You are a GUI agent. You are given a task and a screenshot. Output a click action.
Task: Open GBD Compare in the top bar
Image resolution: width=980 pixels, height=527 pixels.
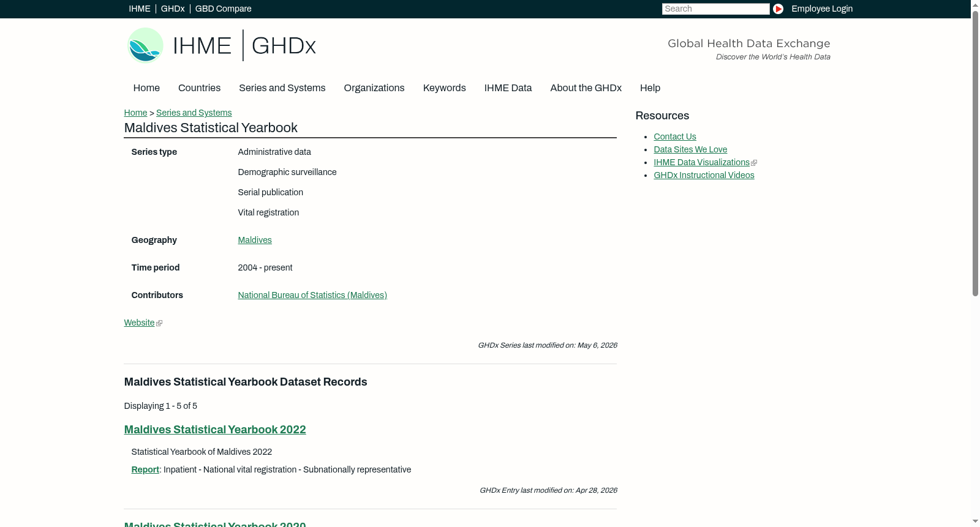(223, 9)
